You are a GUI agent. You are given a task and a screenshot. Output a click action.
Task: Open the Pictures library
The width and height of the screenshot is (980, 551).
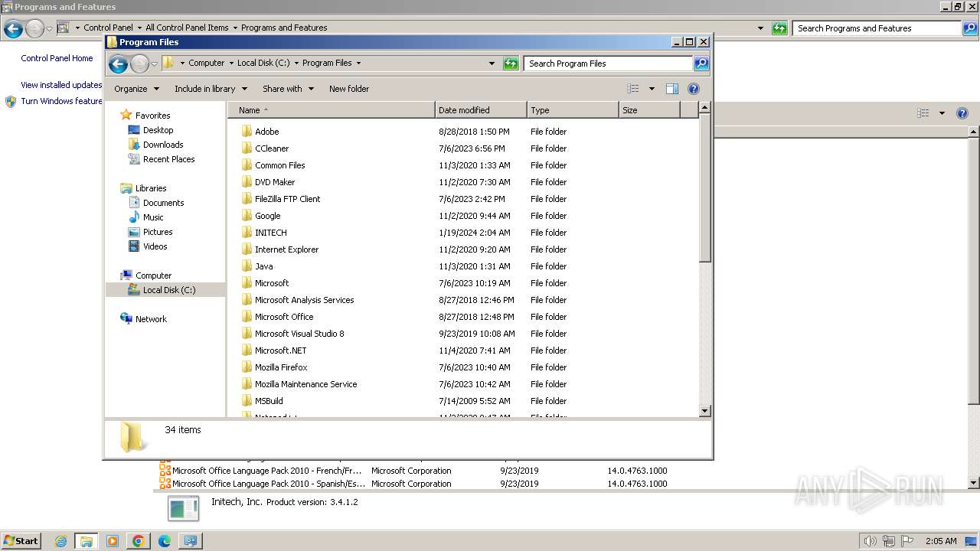click(x=158, y=232)
